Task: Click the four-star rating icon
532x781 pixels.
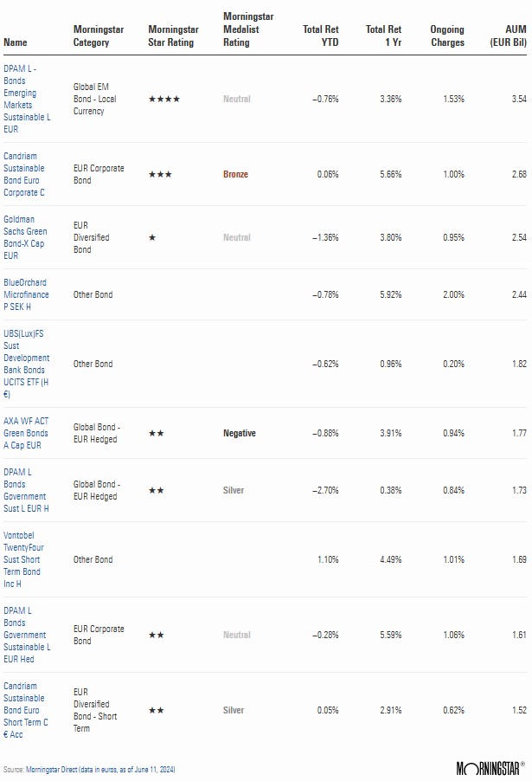Action: click(164, 100)
